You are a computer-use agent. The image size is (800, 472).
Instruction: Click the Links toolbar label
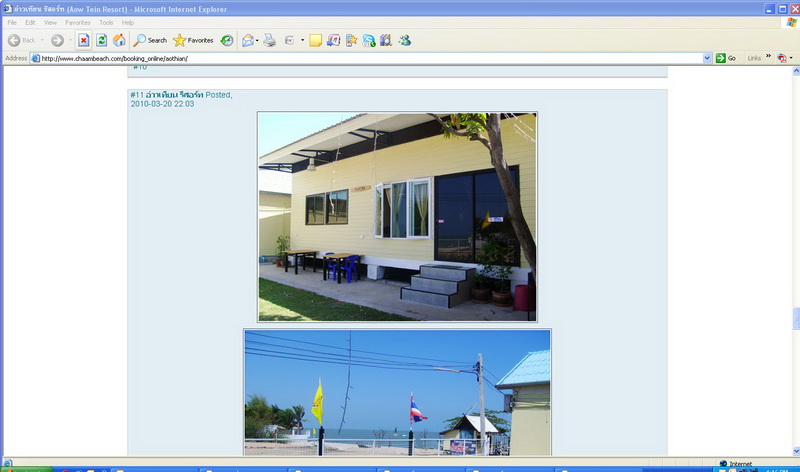click(754, 58)
